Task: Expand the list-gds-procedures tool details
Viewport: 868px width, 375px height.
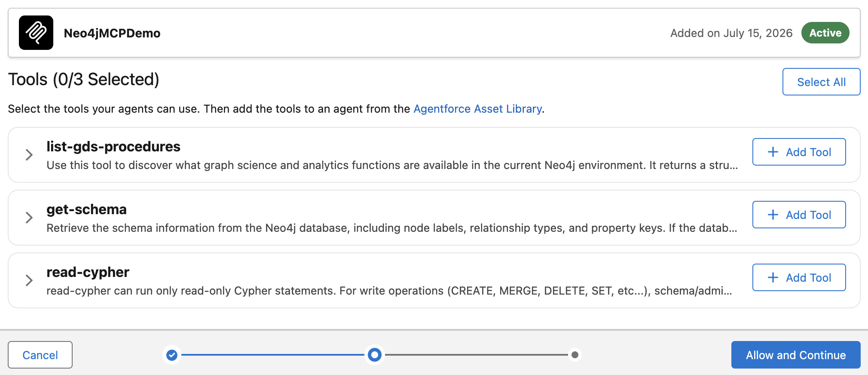Action: [29, 155]
